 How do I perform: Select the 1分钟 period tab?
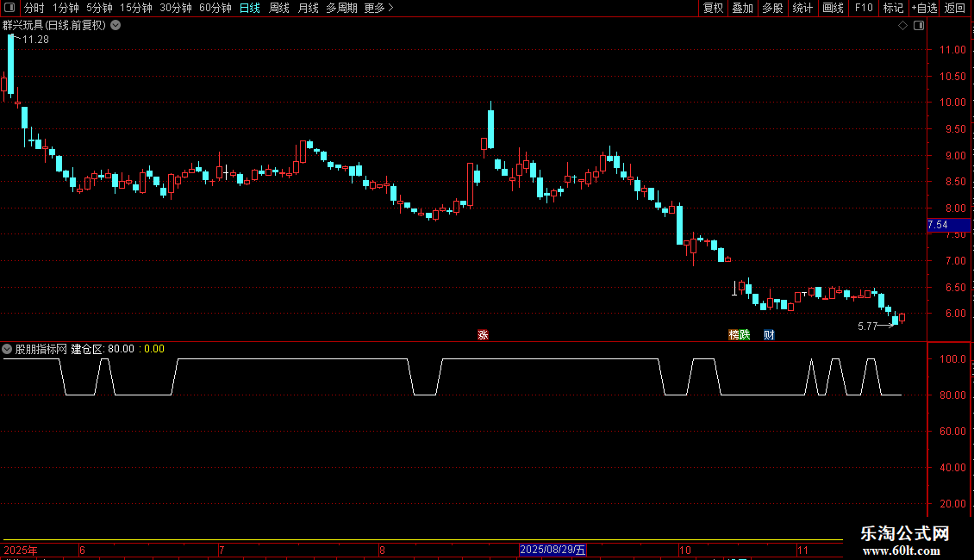66,8
